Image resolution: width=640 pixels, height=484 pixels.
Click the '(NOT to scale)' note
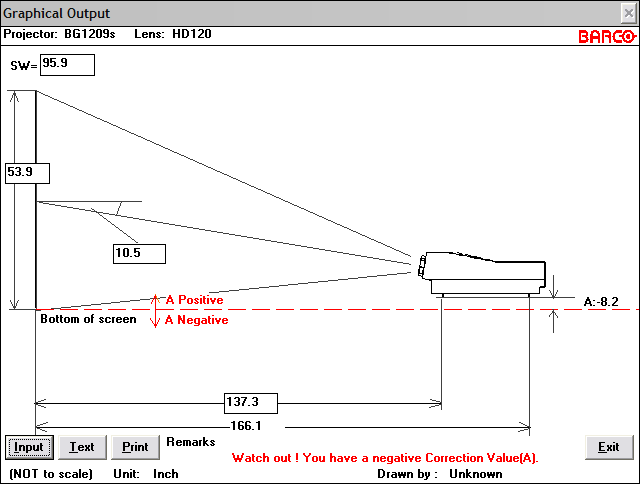click(x=51, y=474)
